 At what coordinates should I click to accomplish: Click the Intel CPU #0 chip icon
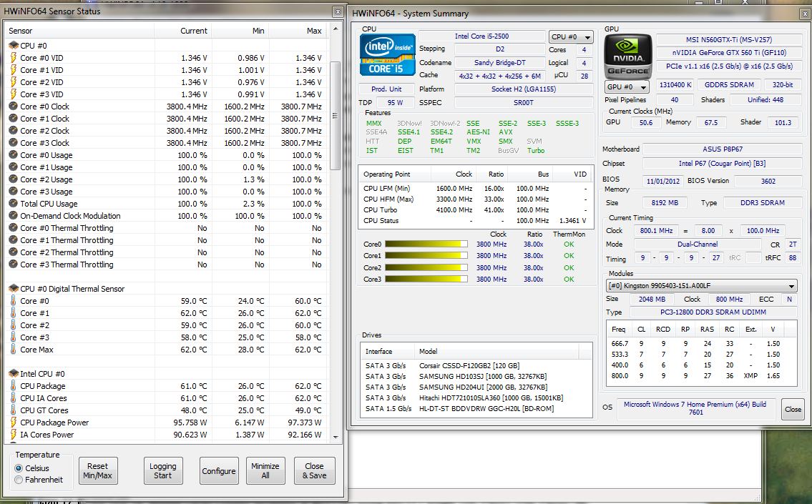14,374
